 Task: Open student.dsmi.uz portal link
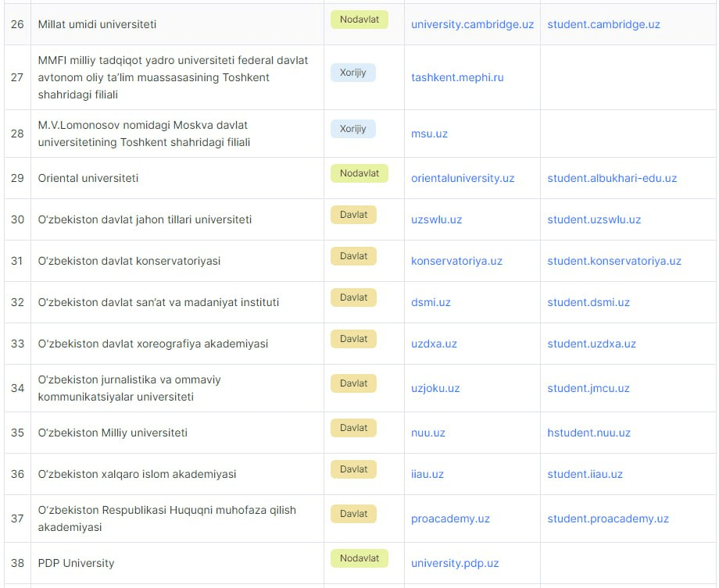click(x=588, y=302)
